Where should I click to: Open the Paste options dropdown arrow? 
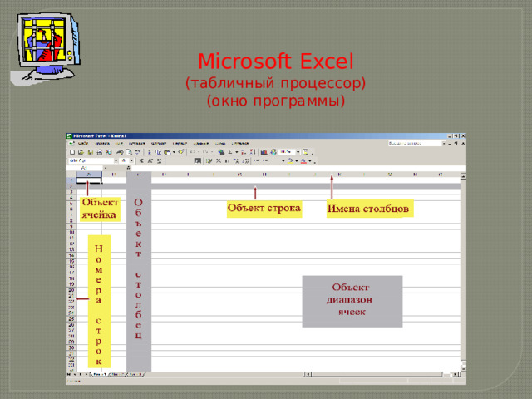174,152
